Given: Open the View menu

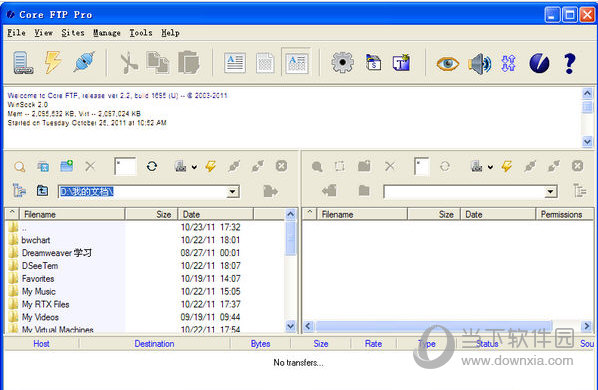Looking at the screenshot, I should [x=43, y=33].
